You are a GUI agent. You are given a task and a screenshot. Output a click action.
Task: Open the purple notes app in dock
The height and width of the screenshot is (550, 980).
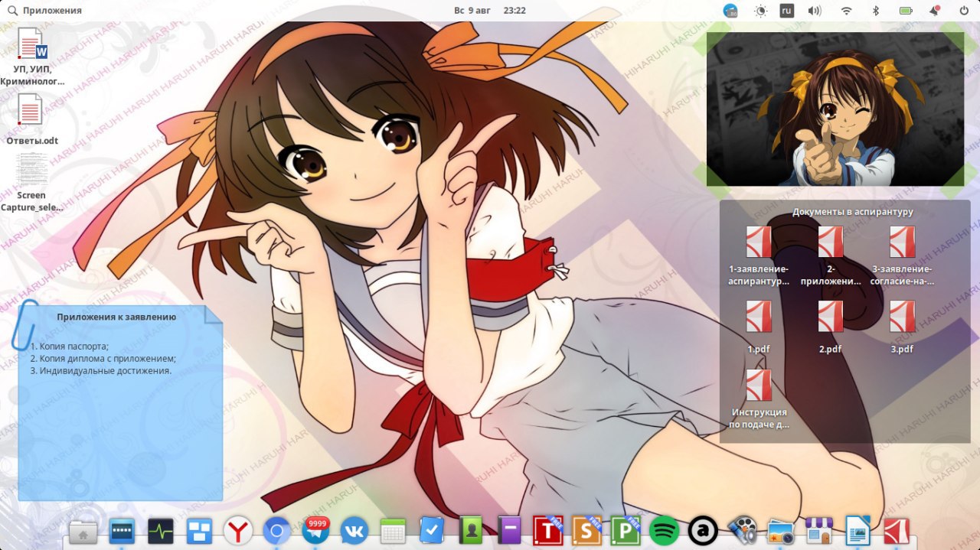pos(509,531)
